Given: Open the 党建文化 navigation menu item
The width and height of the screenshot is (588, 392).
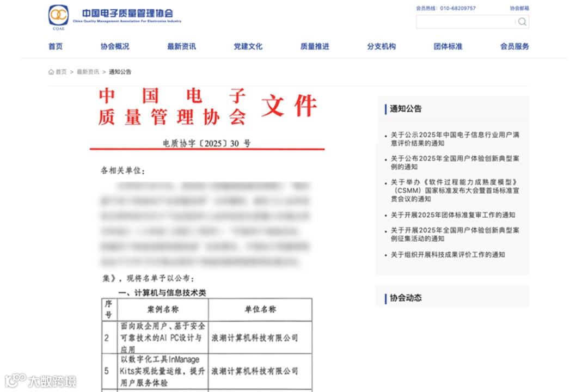Looking at the screenshot, I should click(248, 46).
